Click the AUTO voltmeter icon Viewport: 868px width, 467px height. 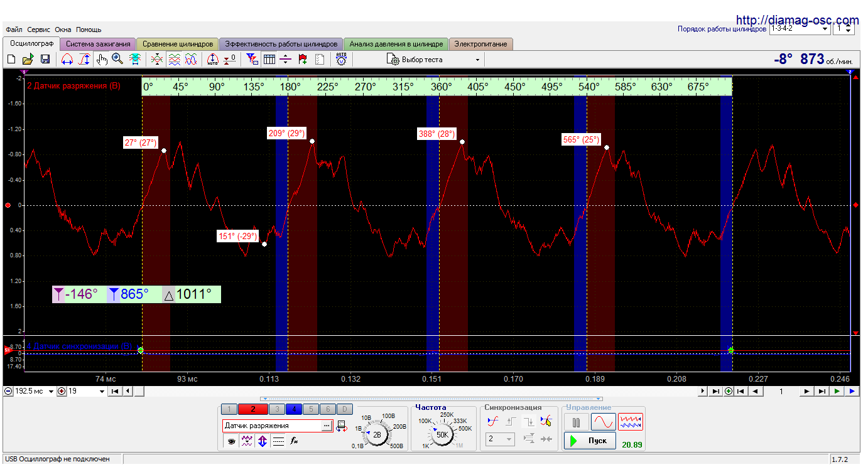[341, 59]
